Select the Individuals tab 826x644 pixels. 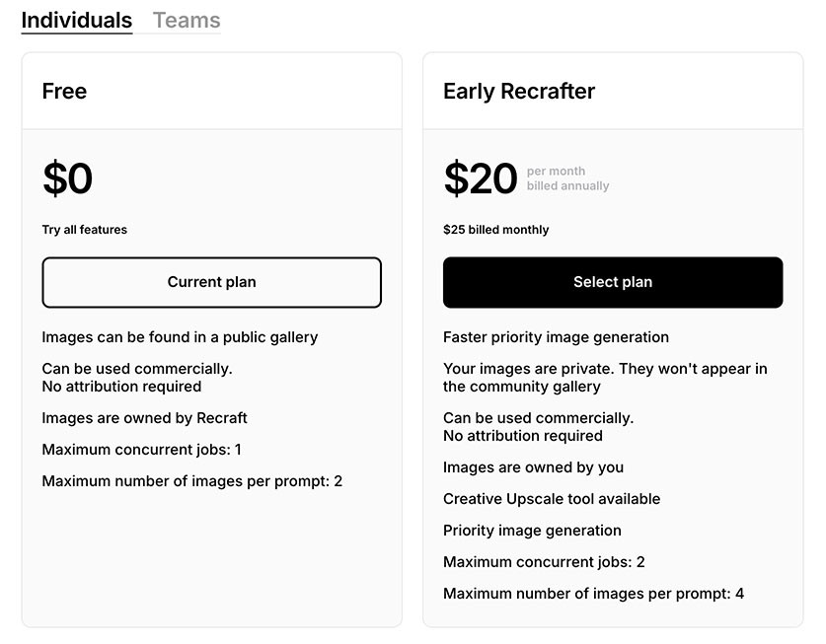[77, 21]
